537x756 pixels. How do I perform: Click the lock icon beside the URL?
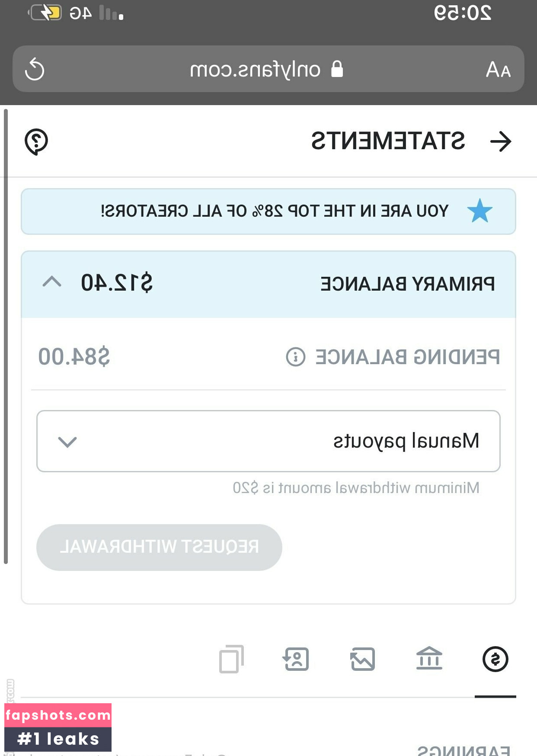[337, 69]
